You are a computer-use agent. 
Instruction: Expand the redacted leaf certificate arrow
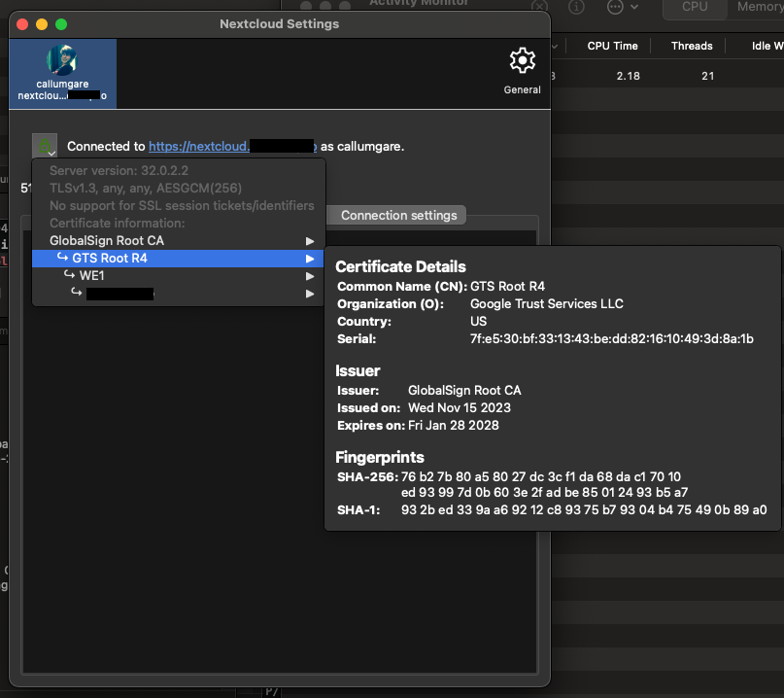coord(310,293)
